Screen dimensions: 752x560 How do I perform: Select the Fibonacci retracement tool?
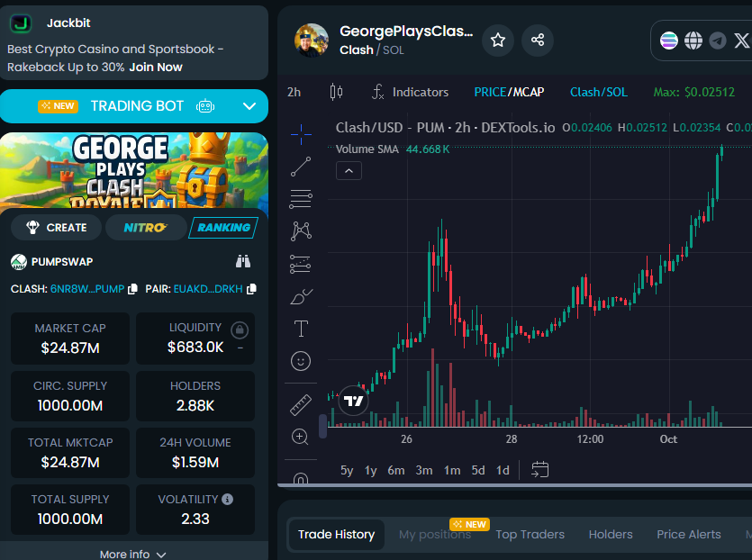pos(301,199)
